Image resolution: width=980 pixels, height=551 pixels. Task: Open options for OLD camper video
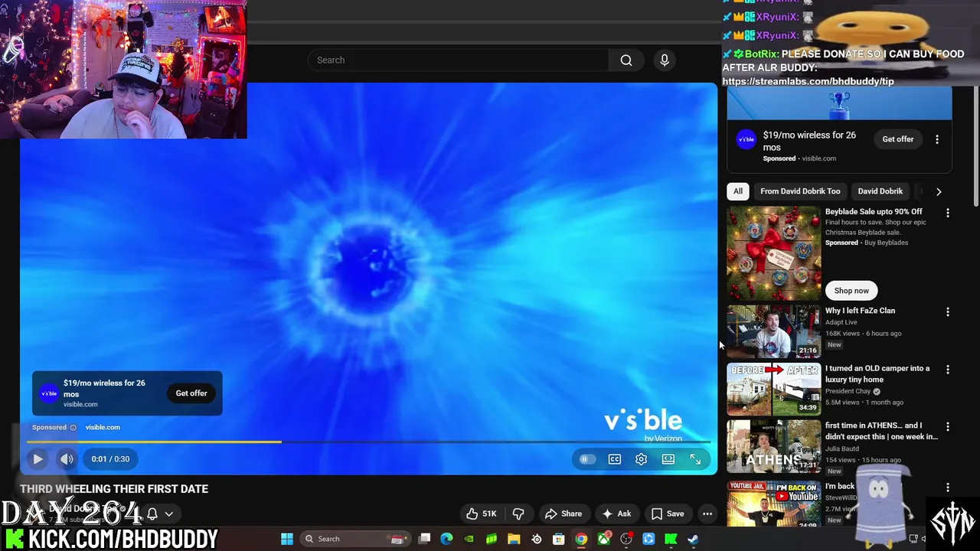point(948,370)
